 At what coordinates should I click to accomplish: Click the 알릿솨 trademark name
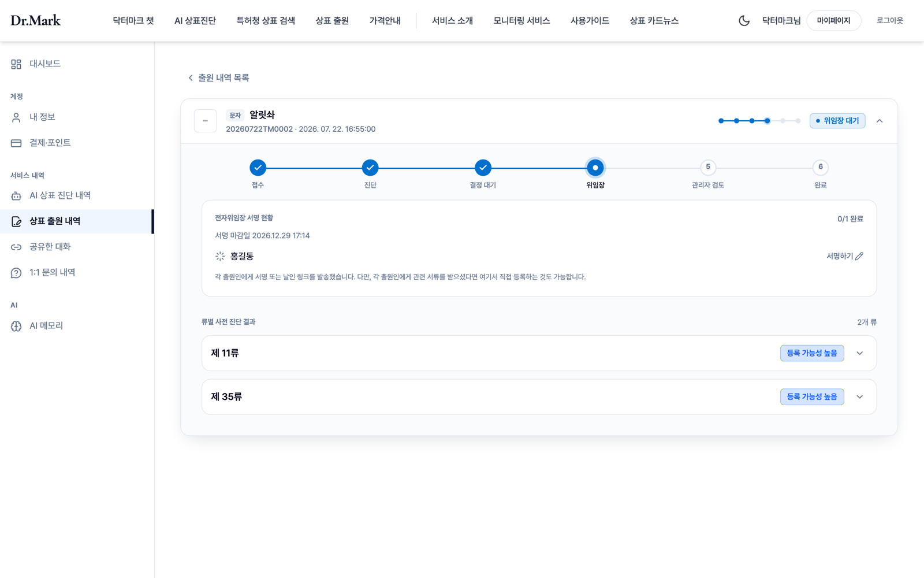pos(262,115)
